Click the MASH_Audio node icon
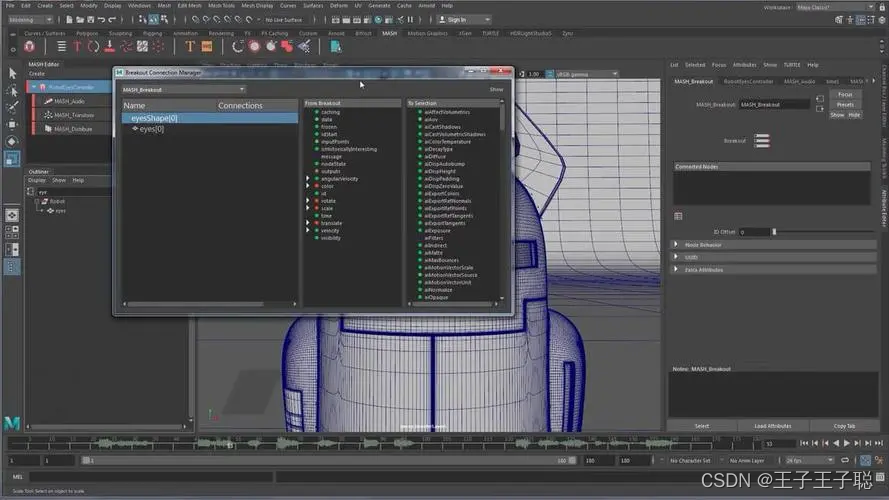Viewport: 889px width, 500px height. 47,101
